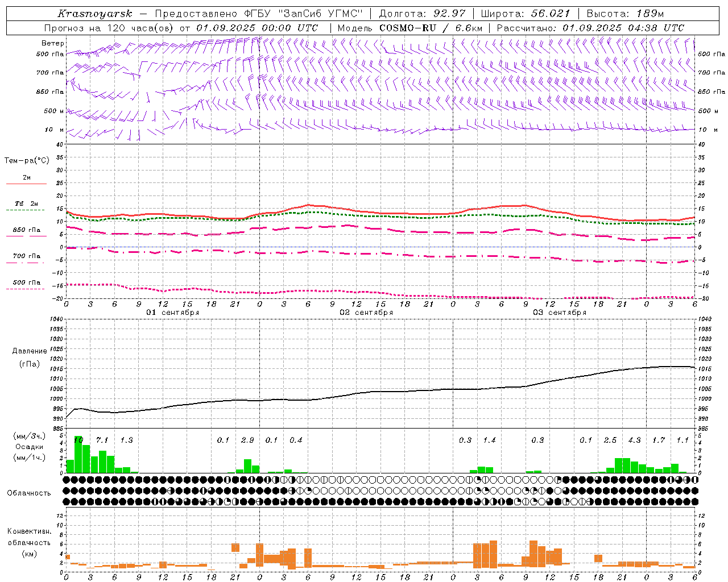This screenshot has width=728, height=582.
Task: Click the Давление pressure panel label
Action: tap(30, 351)
